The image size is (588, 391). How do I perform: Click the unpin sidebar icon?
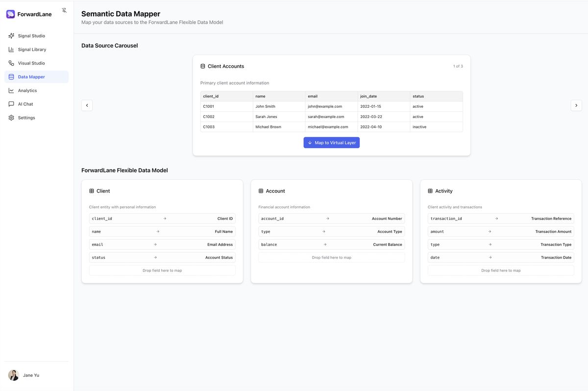tap(64, 10)
